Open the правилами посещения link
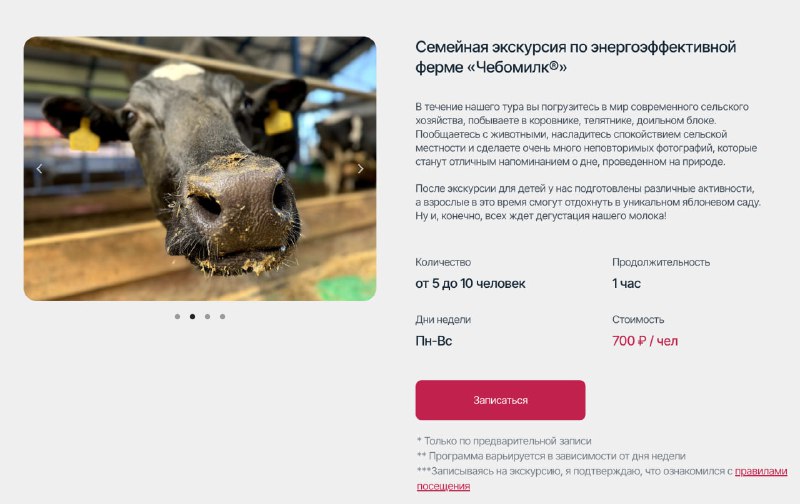Screen dimensions: 800x504 coord(602,478)
